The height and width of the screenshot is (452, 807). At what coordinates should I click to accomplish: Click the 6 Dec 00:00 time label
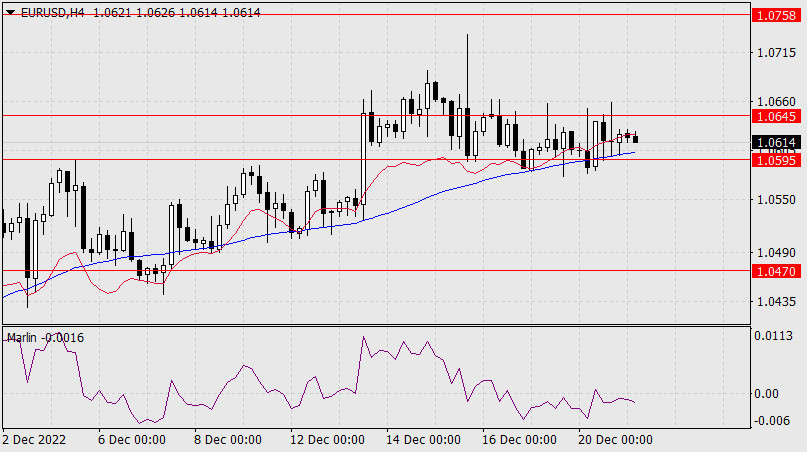tap(134, 439)
